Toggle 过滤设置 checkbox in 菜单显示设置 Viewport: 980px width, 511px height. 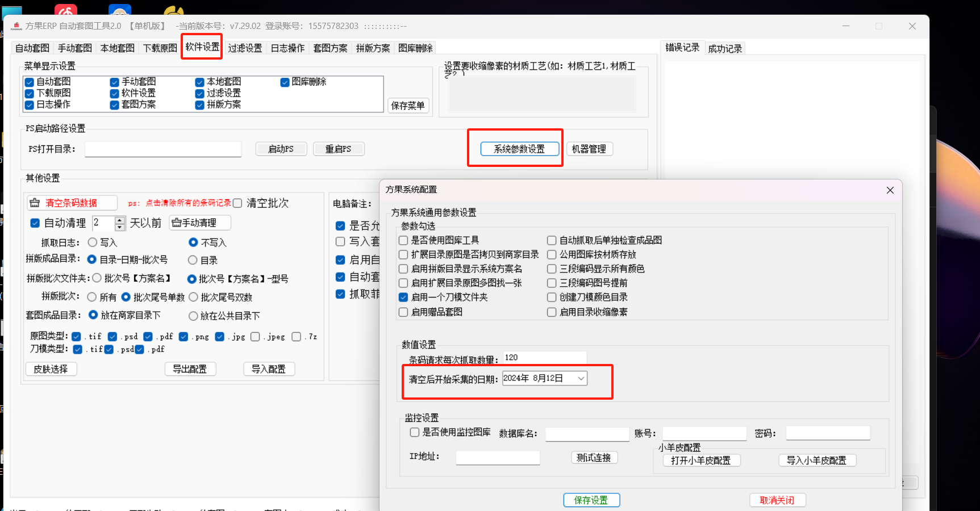tap(200, 94)
